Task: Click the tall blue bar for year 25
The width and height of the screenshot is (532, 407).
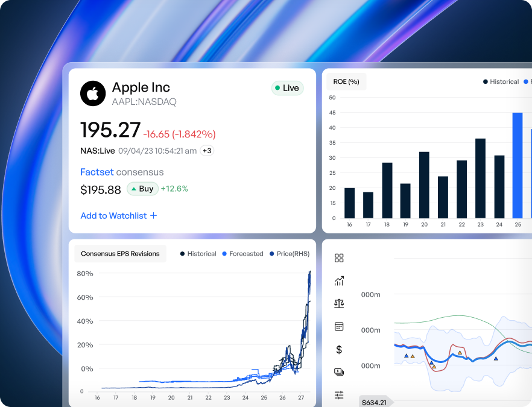Action: coord(517,165)
